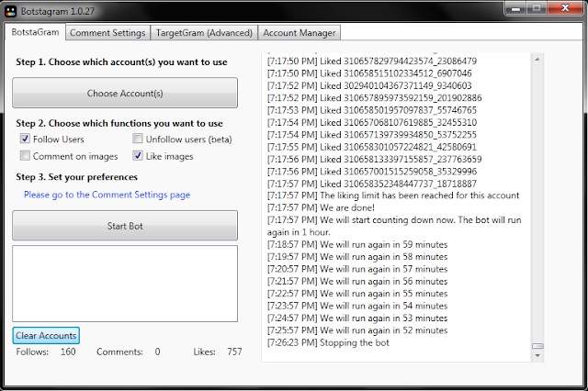Enable the Comment on images checkbox
588x391 pixels.
coord(25,155)
